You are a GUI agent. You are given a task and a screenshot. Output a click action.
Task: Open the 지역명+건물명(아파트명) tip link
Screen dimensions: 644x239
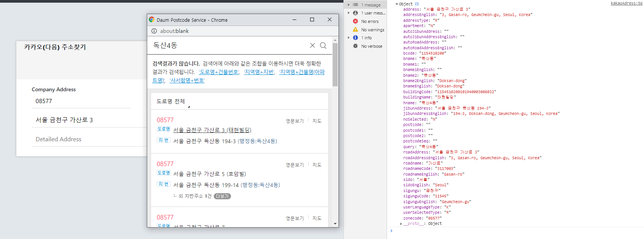[x=302, y=72]
